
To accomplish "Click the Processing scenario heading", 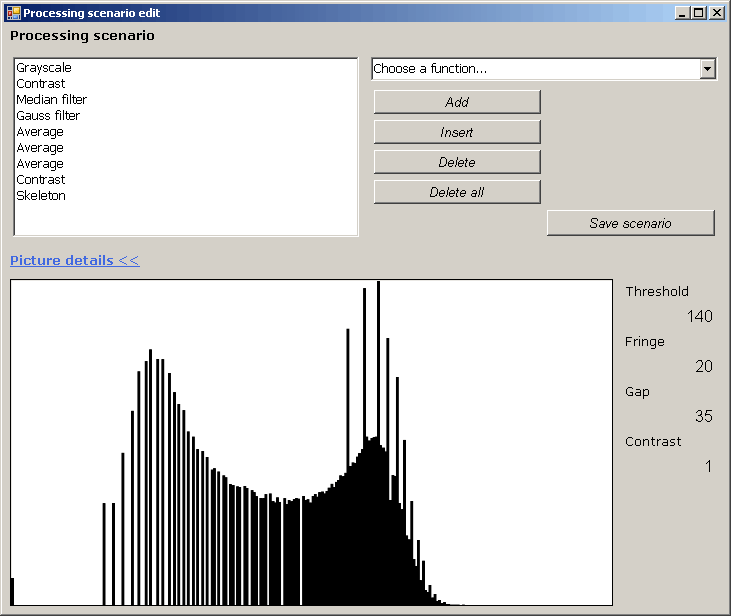I will [82, 36].
